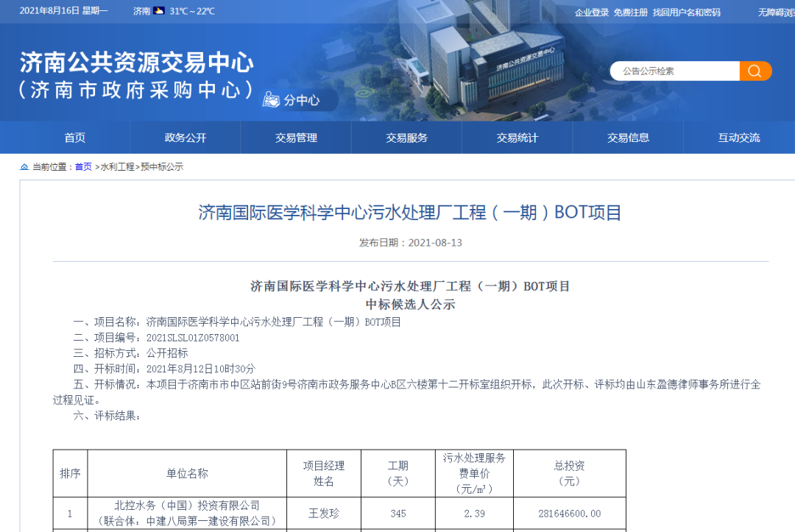Image resolution: width=795 pixels, height=532 pixels.
Task: Open the 交易统计 navigation tab
Action: click(517, 138)
